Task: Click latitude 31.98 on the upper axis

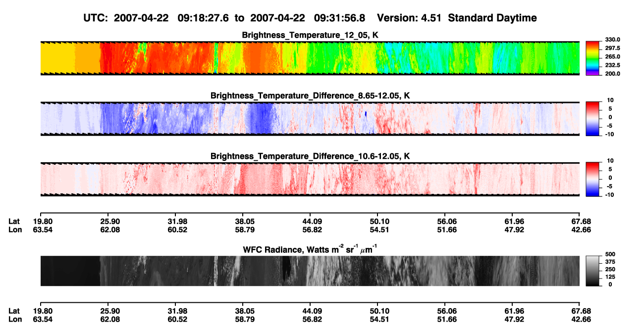Action: (x=178, y=222)
